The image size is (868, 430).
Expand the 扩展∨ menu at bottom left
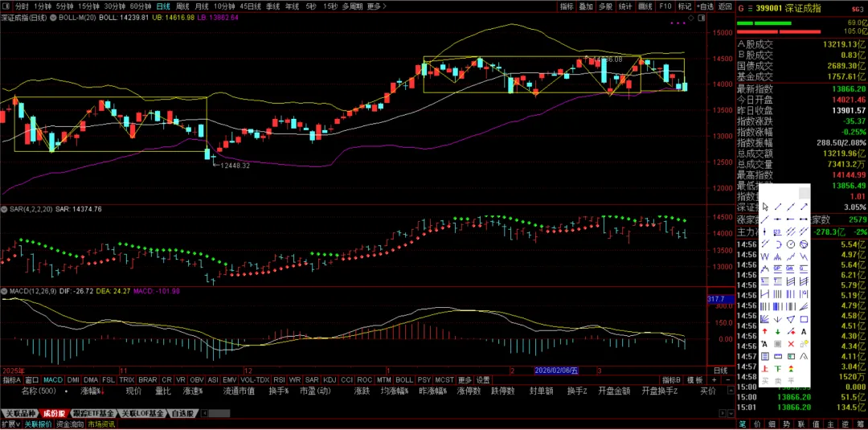tap(11, 424)
